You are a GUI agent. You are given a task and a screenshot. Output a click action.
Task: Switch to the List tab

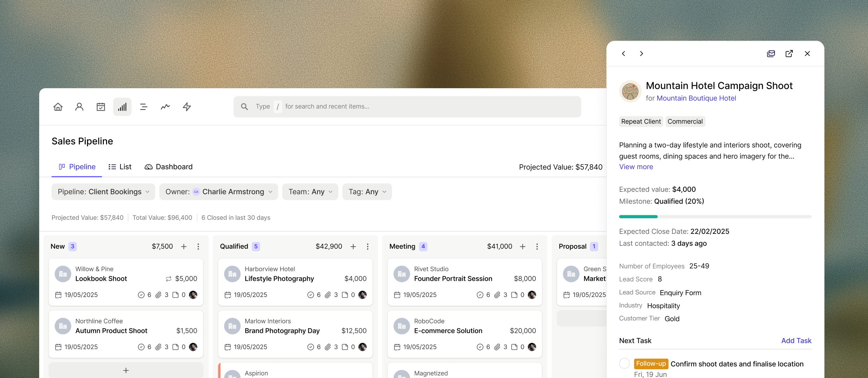pos(120,167)
